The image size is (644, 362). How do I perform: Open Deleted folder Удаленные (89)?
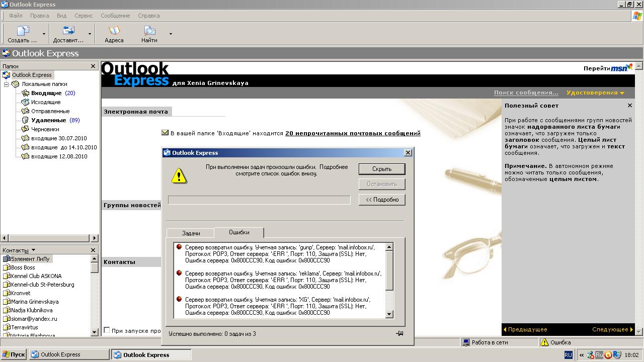(x=55, y=120)
